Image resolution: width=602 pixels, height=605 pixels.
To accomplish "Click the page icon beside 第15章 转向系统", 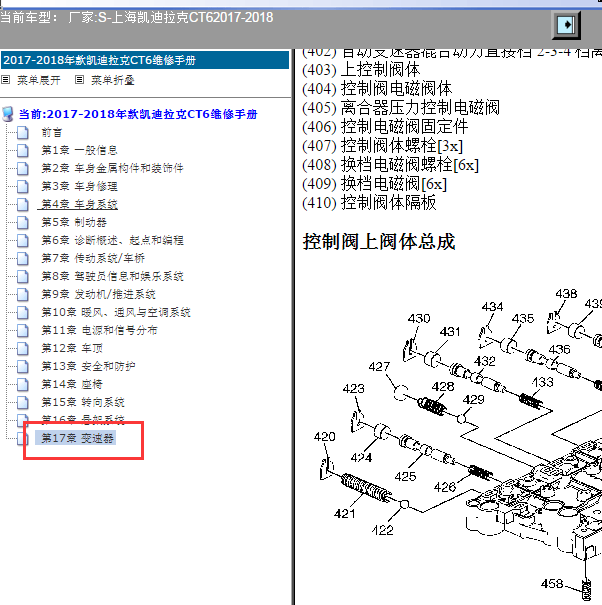I will coord(23,402).
